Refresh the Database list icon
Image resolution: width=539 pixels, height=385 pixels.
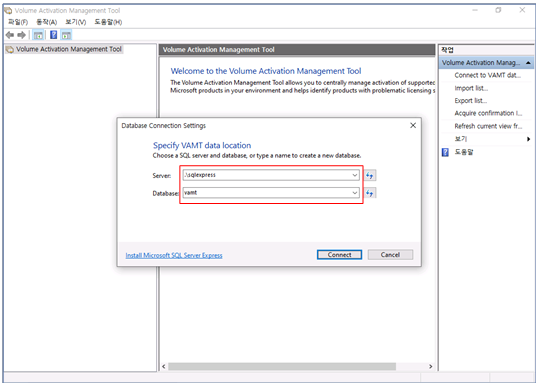370,193
